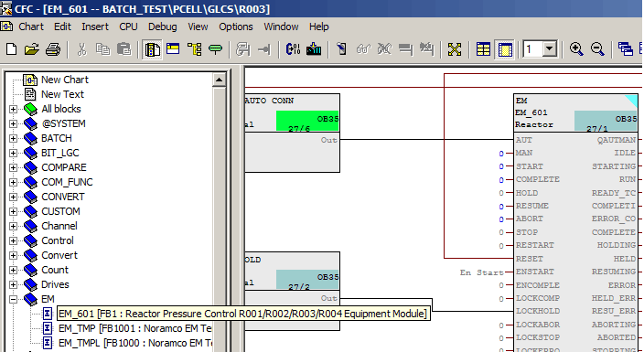
Task: Collapse the EM library node
Action: pos(13,299)
